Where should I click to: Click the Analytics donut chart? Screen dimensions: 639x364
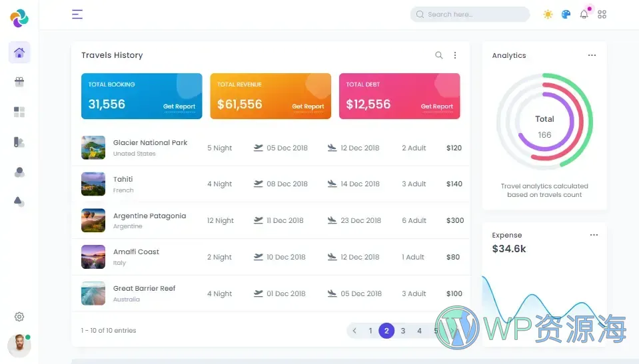tap(544, 121)
